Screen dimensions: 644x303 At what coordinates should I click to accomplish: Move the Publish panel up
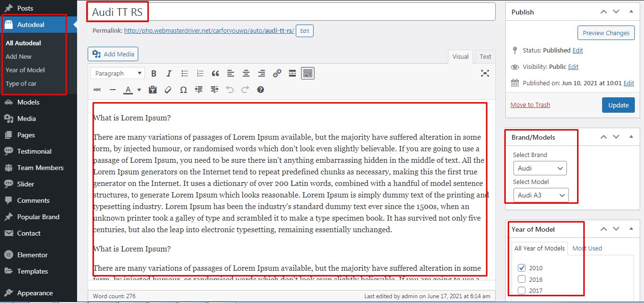604,12
